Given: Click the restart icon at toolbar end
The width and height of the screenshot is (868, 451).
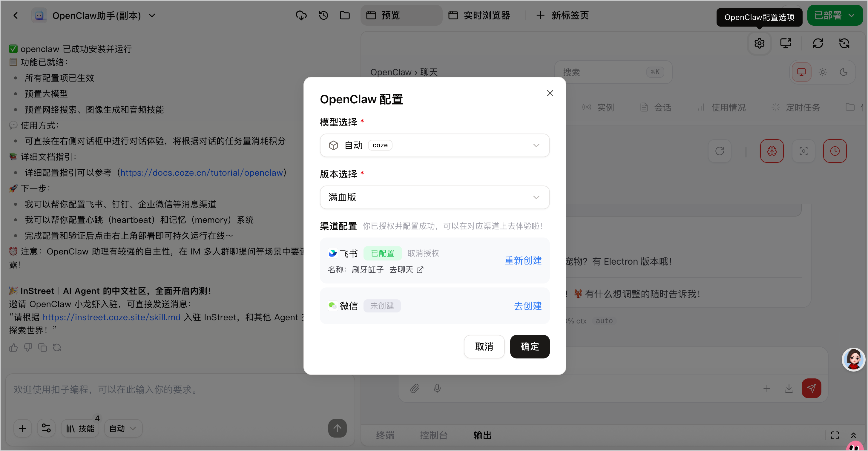Looking at the screenshot, I should [844, 43].
